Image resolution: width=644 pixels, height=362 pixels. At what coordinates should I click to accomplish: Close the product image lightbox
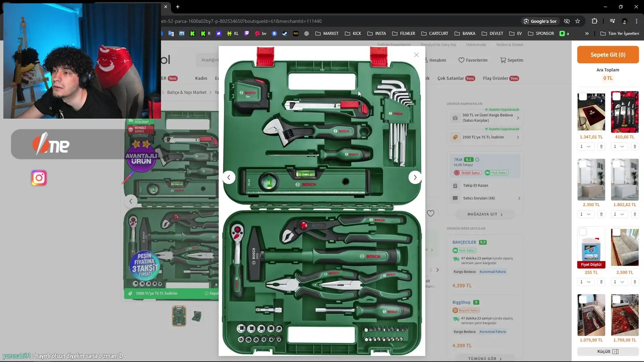click(416, 55)
